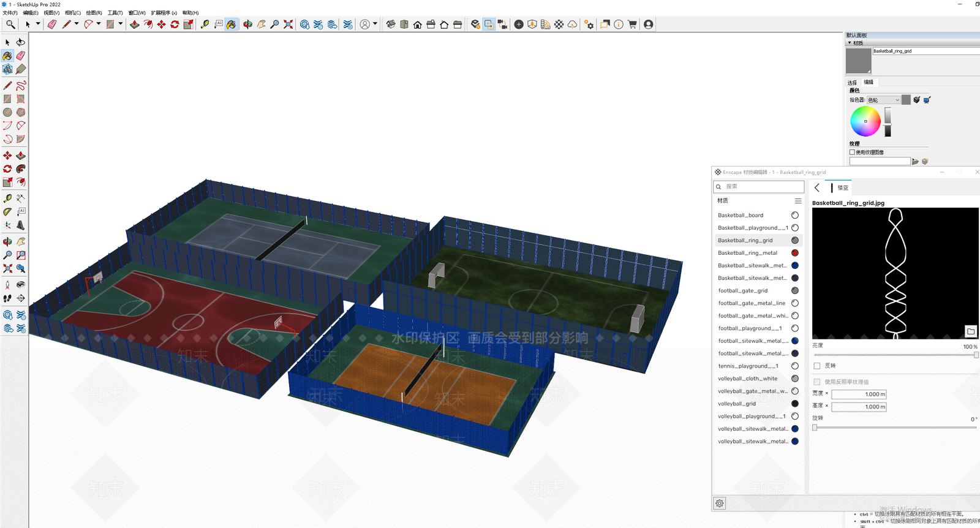Open the Enscape material list hamburger menu

[798, 201]
